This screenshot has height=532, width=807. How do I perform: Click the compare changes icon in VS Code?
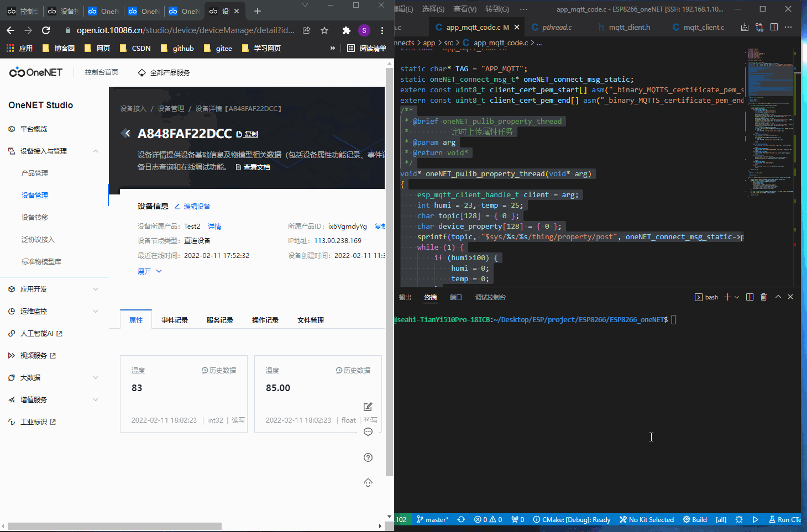(x=759, y=27)
